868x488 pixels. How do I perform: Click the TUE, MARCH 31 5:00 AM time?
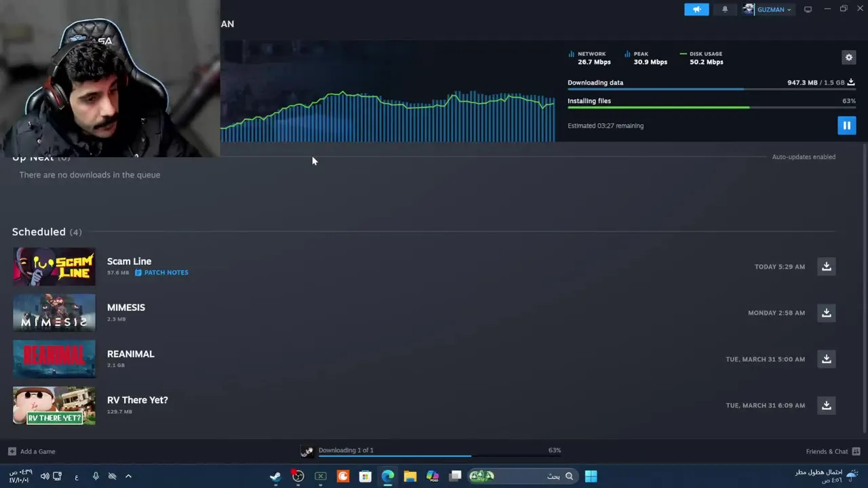point(766,359)
